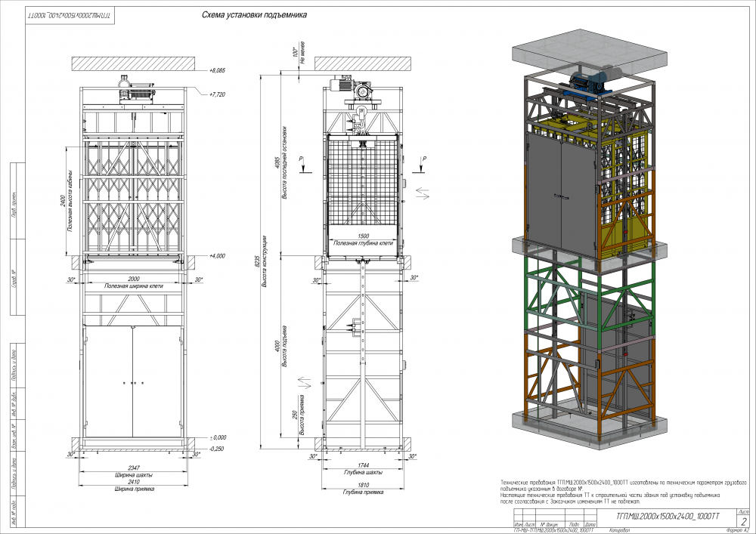Click the clearance dimension "100*"

[295, 51]
